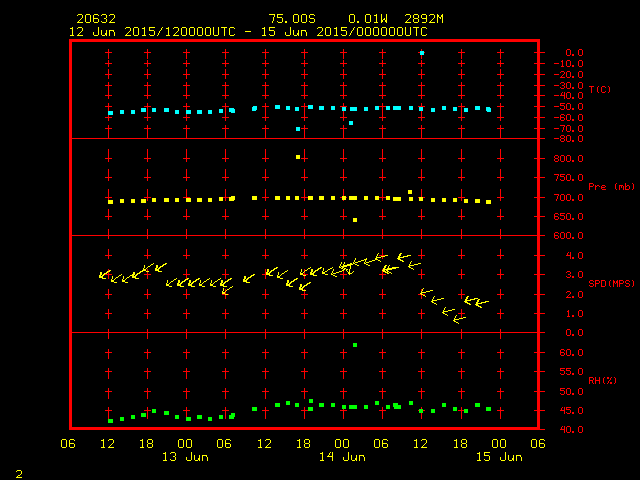Click the 2892M elevation text
Screen dimensions: 640x480
[423, 19]
